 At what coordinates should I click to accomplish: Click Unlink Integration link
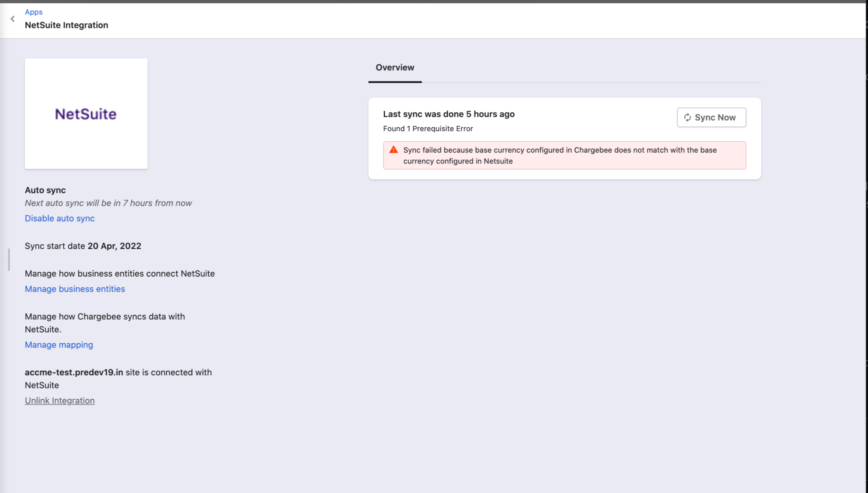pyautogui.click(x=60, y=400)
